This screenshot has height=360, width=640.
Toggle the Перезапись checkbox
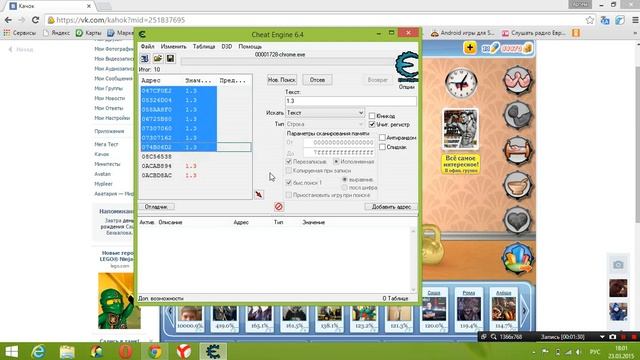[x=289, y=162]
